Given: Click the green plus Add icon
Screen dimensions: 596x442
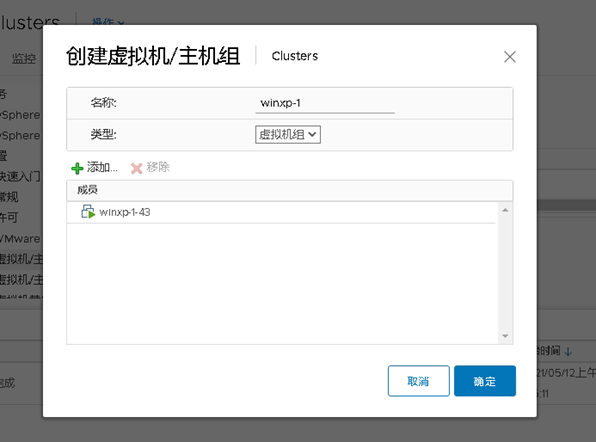Looking at the screenshot, I should tap(77, 168).
